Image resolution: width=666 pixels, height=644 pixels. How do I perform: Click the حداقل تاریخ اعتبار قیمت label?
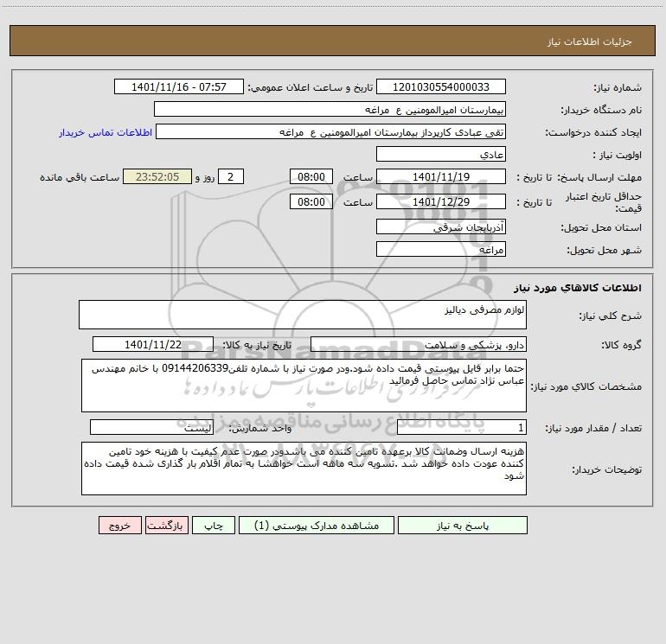click(603, 202)
